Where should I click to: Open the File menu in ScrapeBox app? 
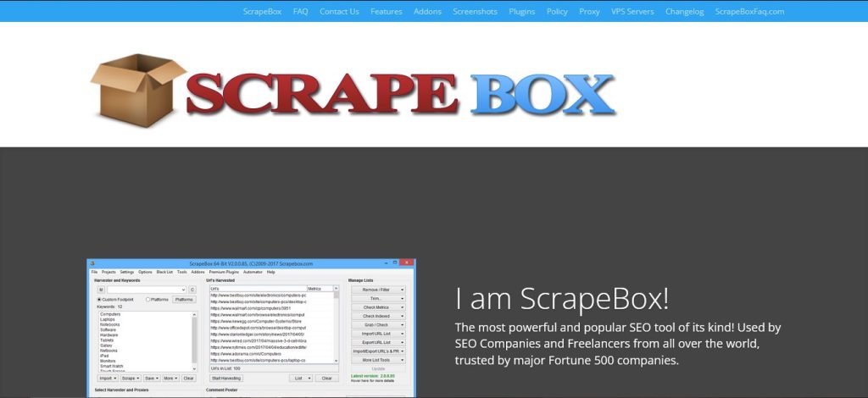(94, 272)
